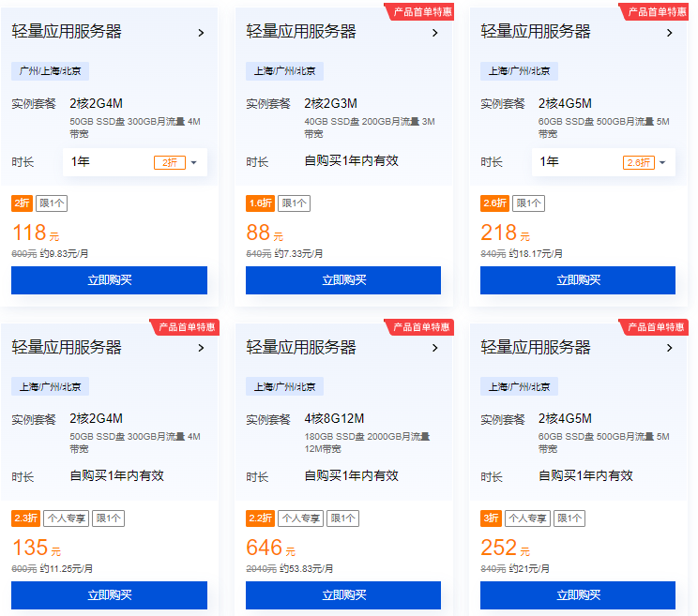
Task: Open arrow on the 646元 server card
Action: pyautogui.click(x=435, y=348)
